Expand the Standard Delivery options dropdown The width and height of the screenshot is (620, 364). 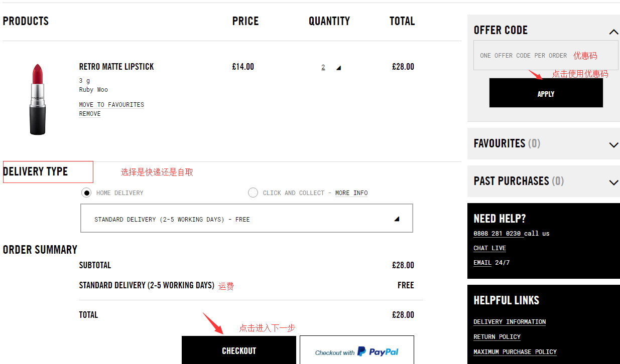coord(397,219)
